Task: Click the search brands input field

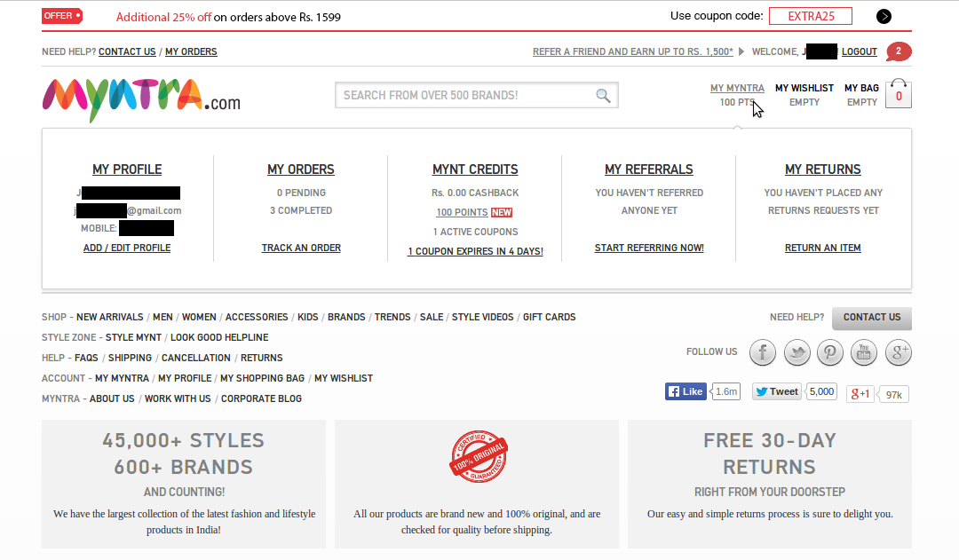Action: pos(477,95)
